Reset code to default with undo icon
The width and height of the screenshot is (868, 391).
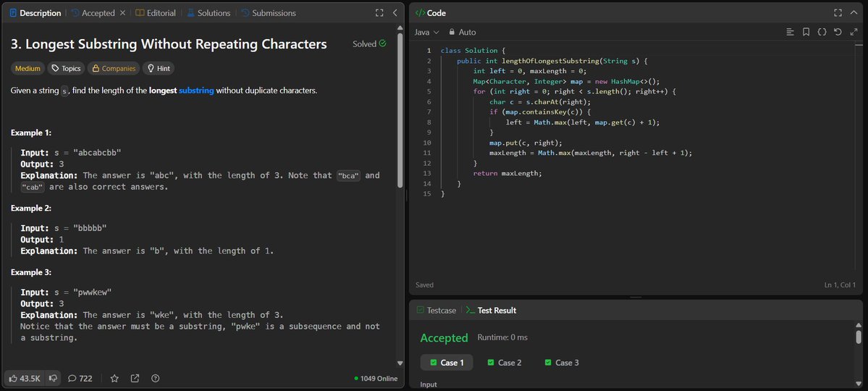point(838,32)
